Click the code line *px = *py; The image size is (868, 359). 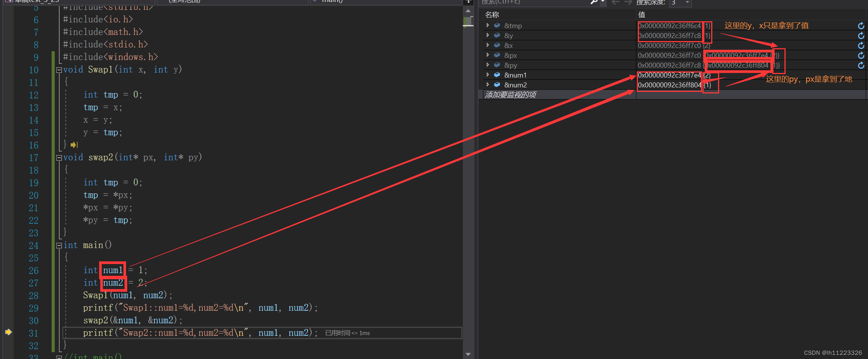pyautogui.click(x=108, y=207)
